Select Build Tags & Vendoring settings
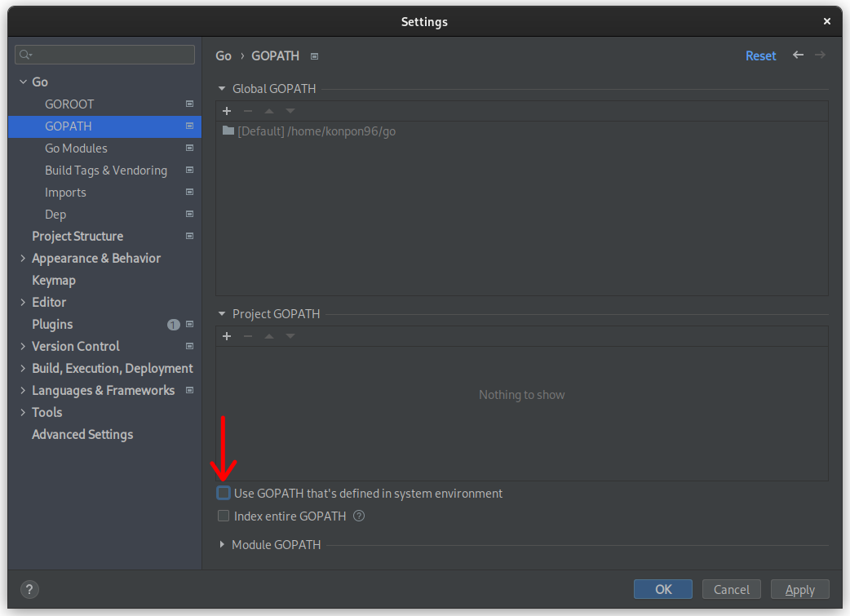 [x=106, y=170]
